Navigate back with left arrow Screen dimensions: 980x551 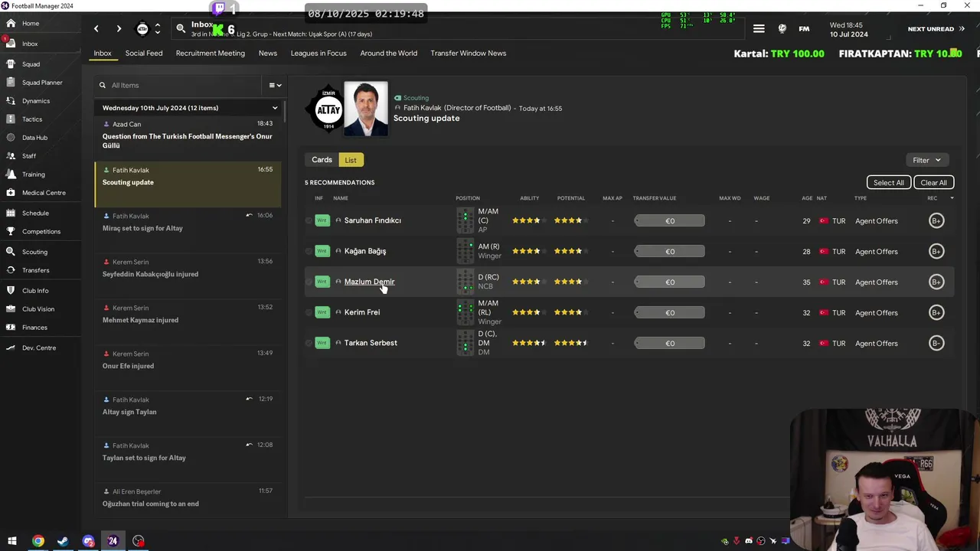coord(96,29)
